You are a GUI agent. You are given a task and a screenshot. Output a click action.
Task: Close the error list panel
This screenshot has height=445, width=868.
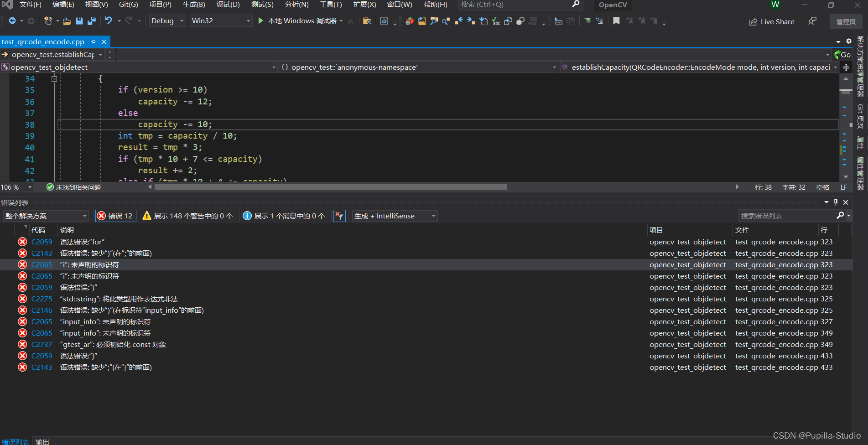(846, 202)
